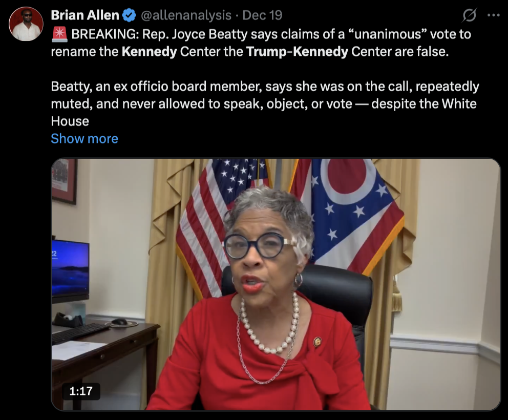Click the paragraph starting with Beatty

[x=265, y=103]
